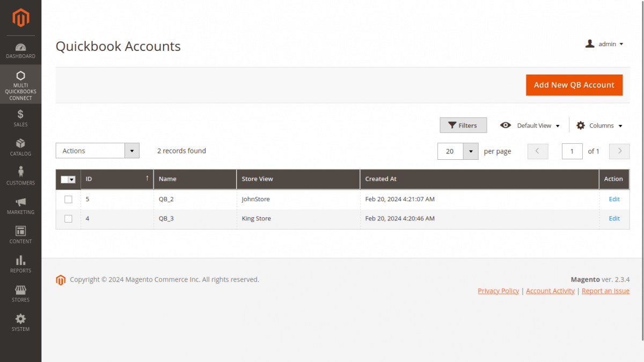Open the Customers person icon
The width and height of the screenshot is (644, 362).
(x=20, y=172)
